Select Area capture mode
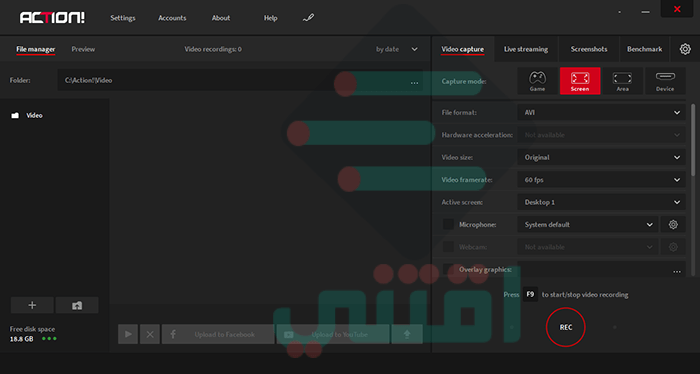This screenshot has height=374, width=700. (x=622, y=81)
